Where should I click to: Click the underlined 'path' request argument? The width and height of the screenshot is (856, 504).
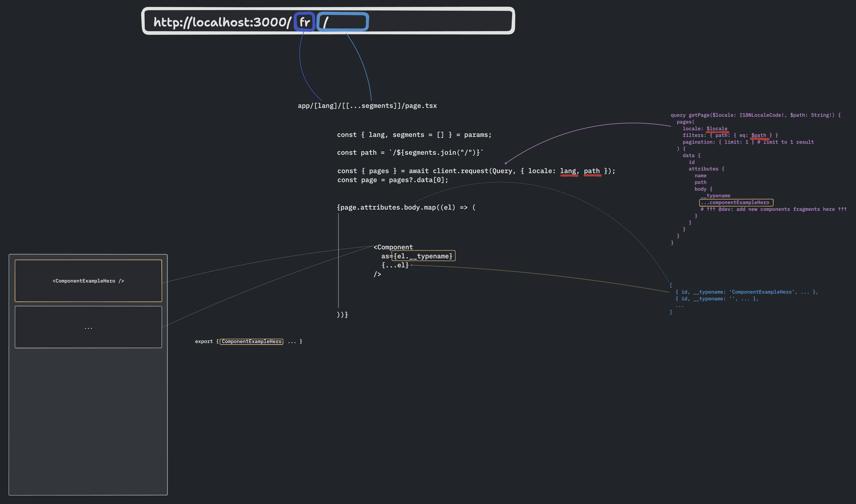click(x=592, y=171)
